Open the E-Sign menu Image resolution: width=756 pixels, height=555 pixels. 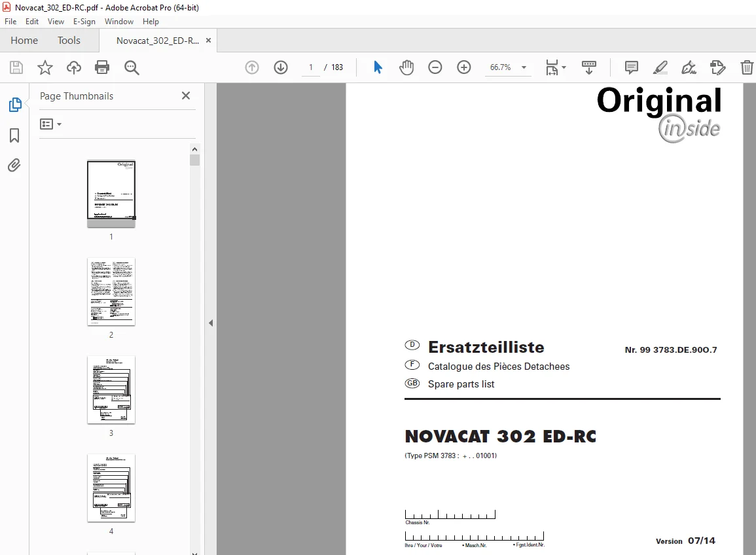pos(84,22)
